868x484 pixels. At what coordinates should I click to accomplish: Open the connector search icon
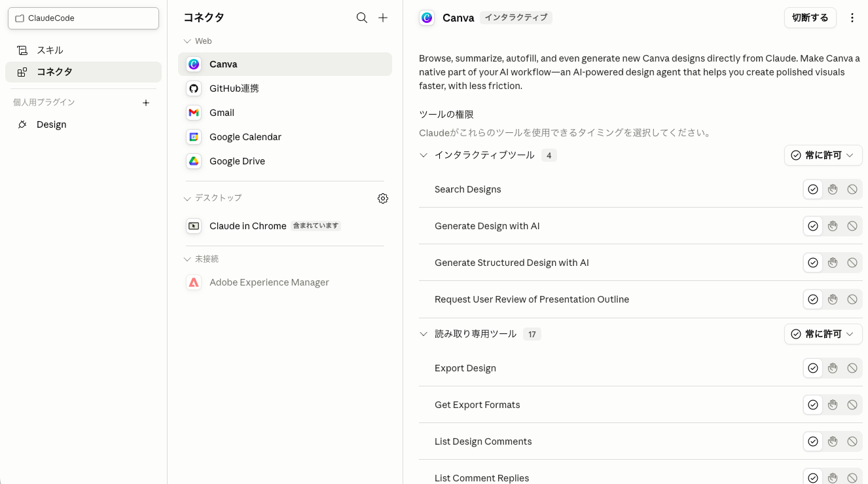(x=361, y=18)
